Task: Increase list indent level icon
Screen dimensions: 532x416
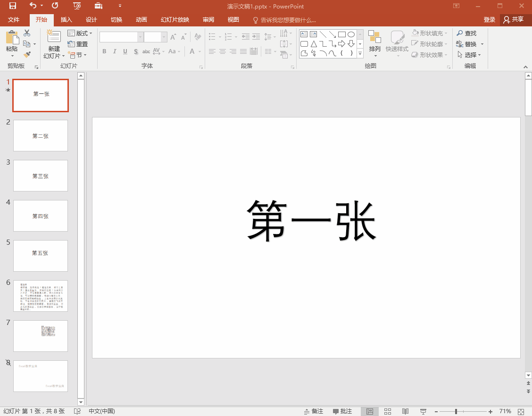Action: [256, 37]
